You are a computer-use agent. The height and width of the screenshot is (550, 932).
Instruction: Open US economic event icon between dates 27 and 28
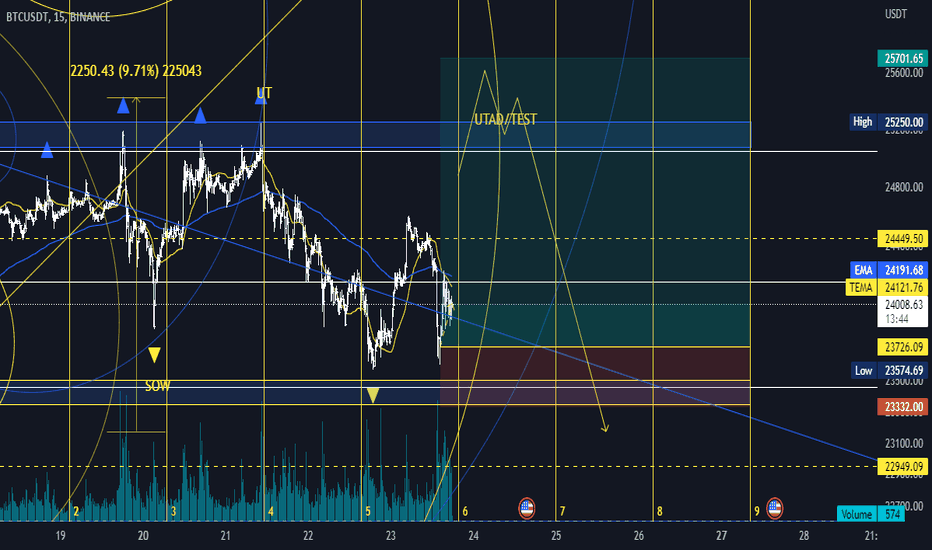774,508
